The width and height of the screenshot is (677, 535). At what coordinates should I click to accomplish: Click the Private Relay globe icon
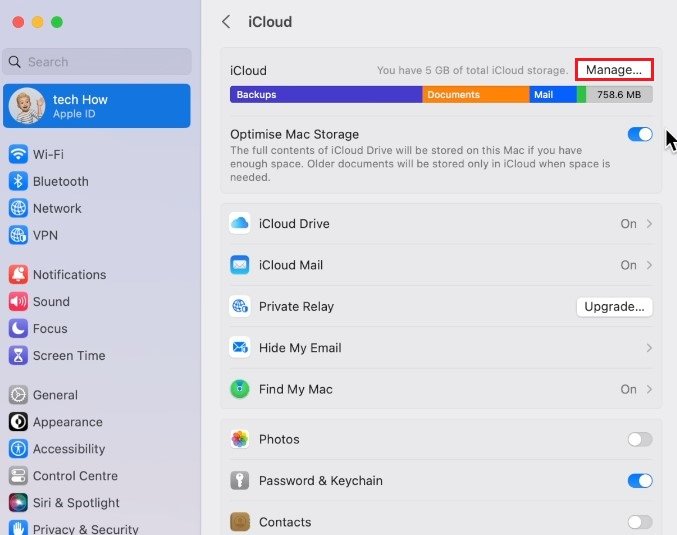tap(240, 307)
